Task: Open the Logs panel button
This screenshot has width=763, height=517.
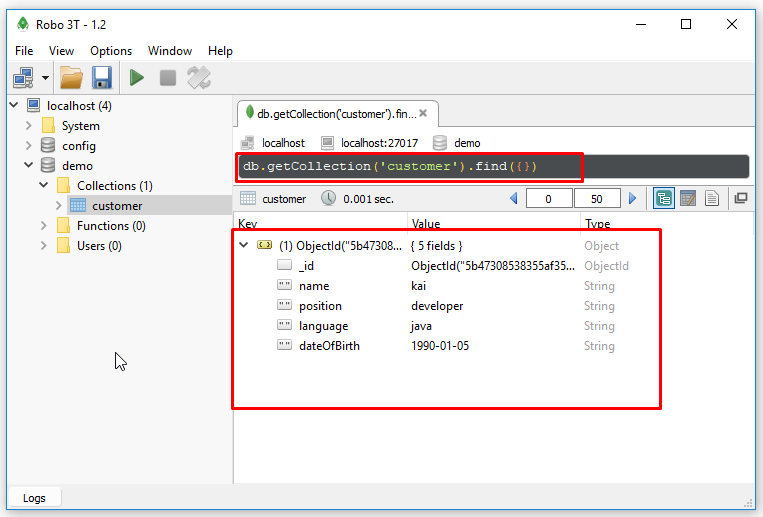Action: (x=34, y=498)
